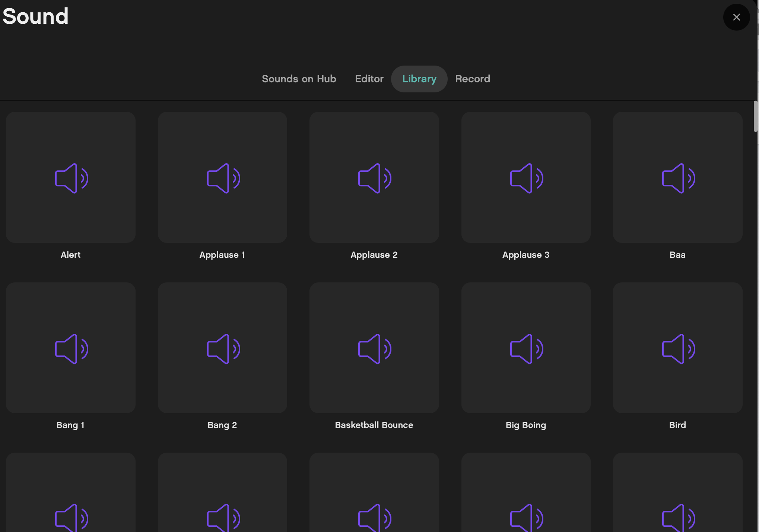Play the Bang 1 speaker icon
The image size is (759, 532).
tap(72, 349)
